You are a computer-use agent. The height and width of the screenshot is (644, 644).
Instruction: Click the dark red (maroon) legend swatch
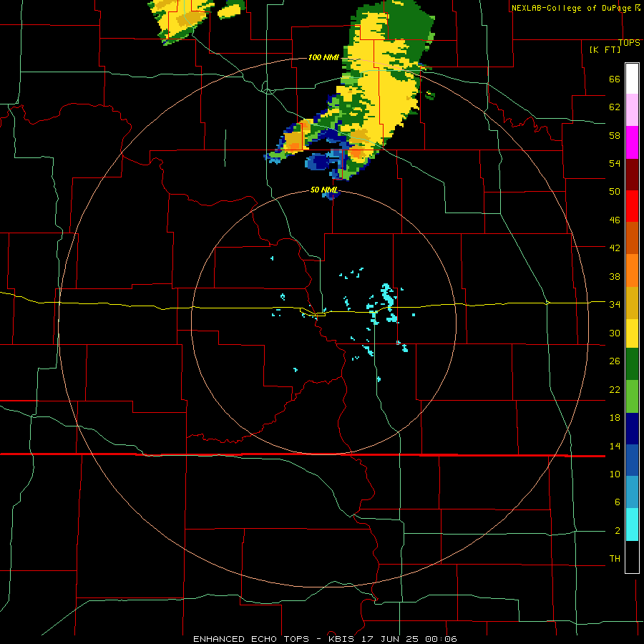click(632, 175)
